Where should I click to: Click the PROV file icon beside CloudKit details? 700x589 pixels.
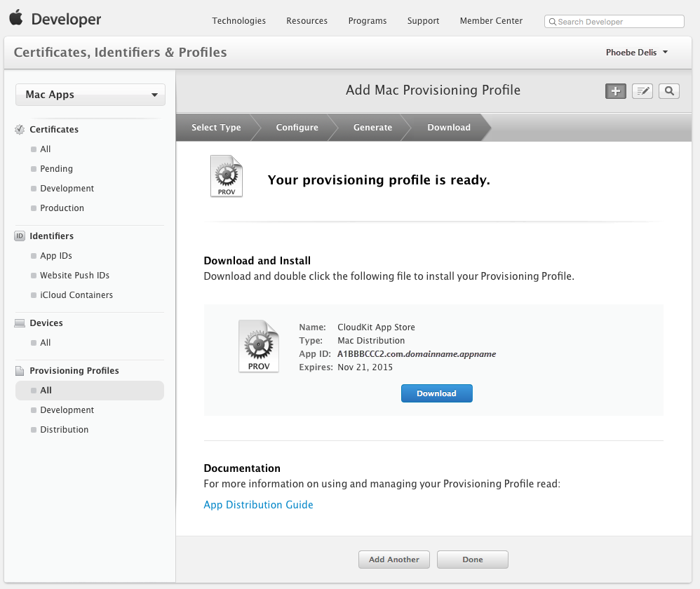click(x=259, y=346)
